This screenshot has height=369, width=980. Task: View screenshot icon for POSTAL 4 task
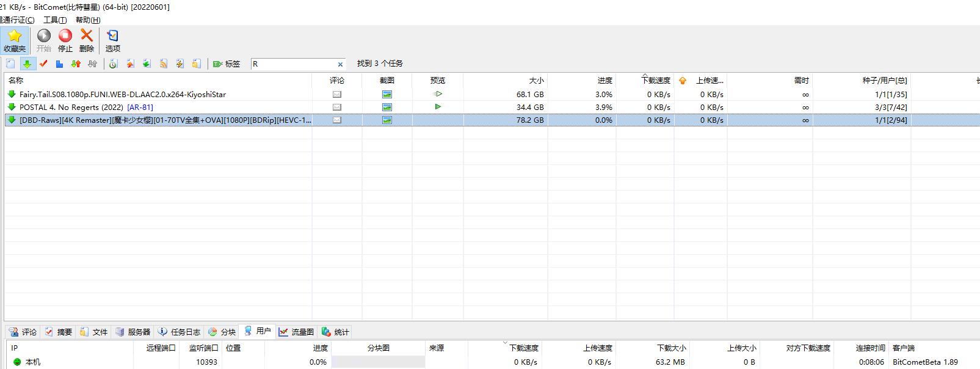coord(387,107)
